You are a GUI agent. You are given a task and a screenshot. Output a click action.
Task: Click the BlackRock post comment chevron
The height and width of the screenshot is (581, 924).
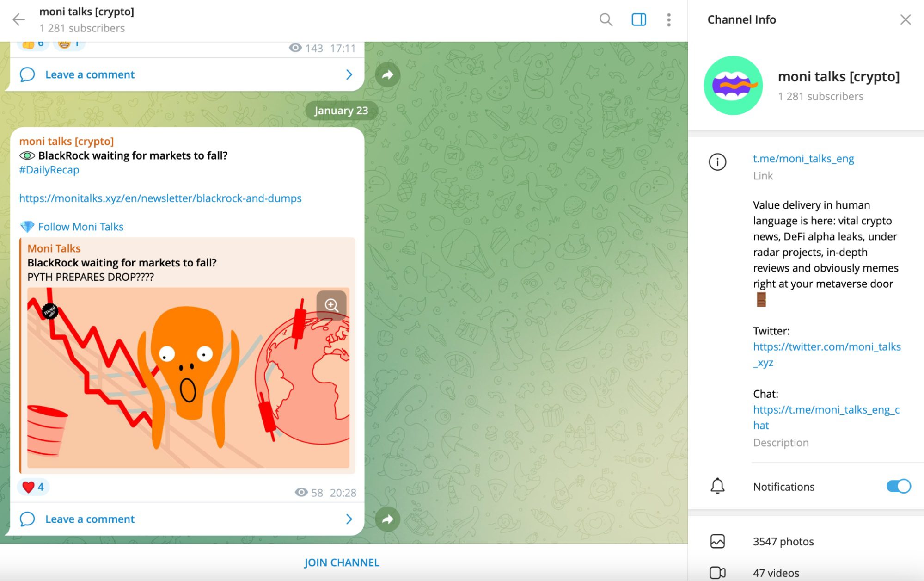[349, 519]
